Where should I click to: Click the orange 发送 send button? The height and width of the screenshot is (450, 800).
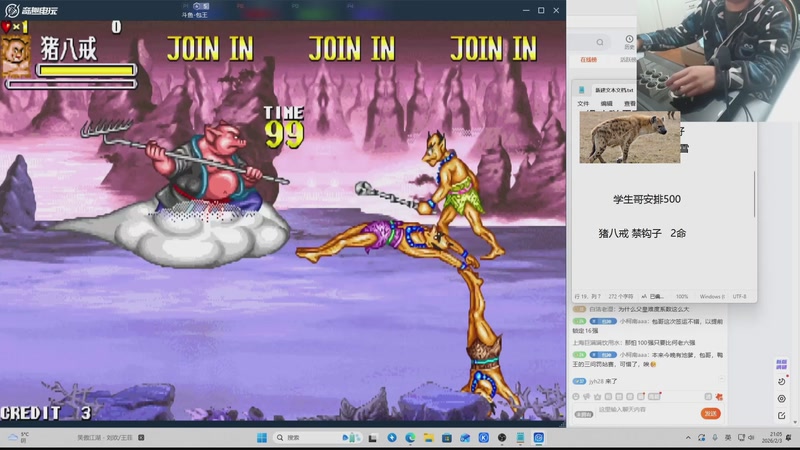[710, 413]
